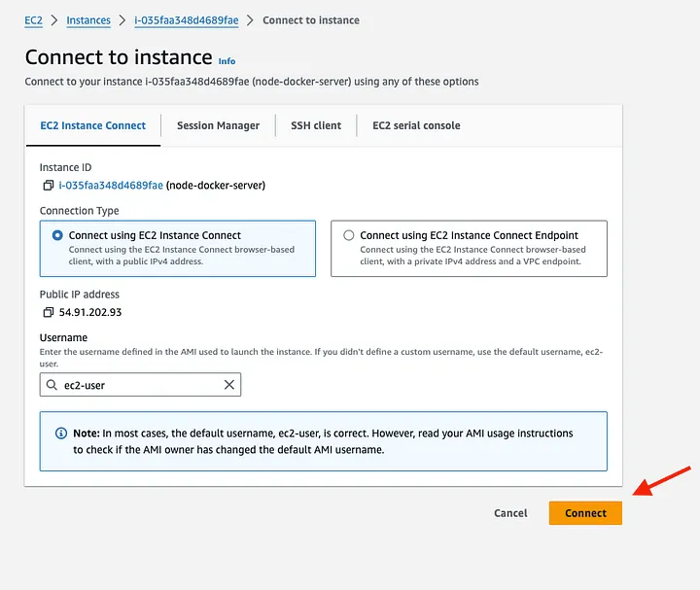The height and width of the screenshot is (590, 700).
Task: Click the info icon in the Note box
Action: pos(61,434)
